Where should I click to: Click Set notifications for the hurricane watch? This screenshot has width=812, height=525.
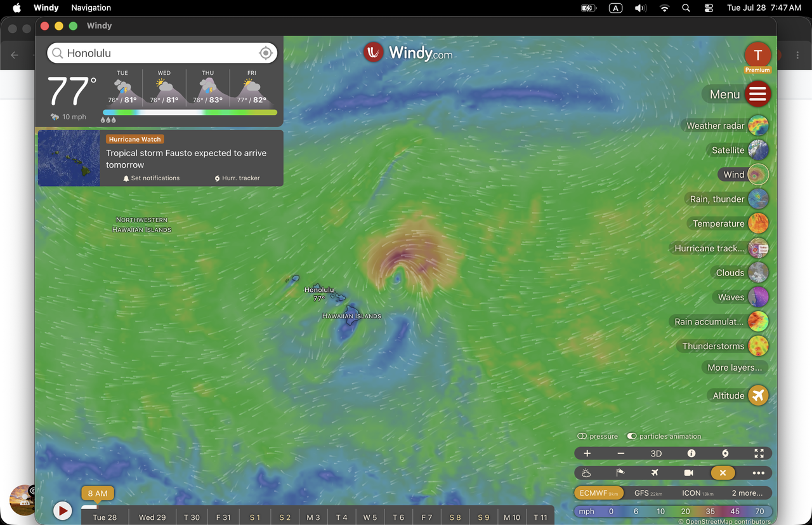(152, 178)
